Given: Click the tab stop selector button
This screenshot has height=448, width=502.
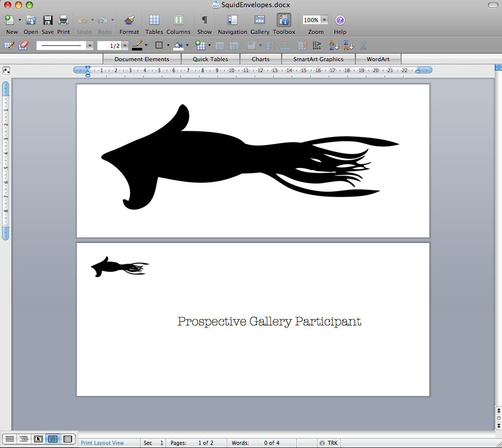Looking at the screenshot, I should point(6,71).
